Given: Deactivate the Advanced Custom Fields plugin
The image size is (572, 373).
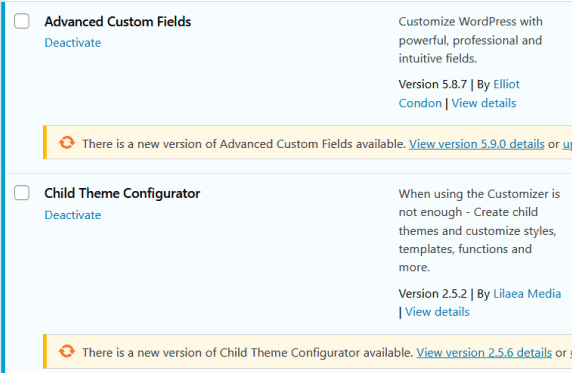Looking at the screenshot, I should coord(73,43).
